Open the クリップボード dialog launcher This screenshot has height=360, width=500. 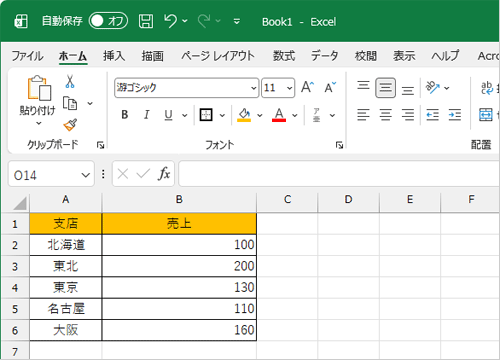tap(100, 145)
